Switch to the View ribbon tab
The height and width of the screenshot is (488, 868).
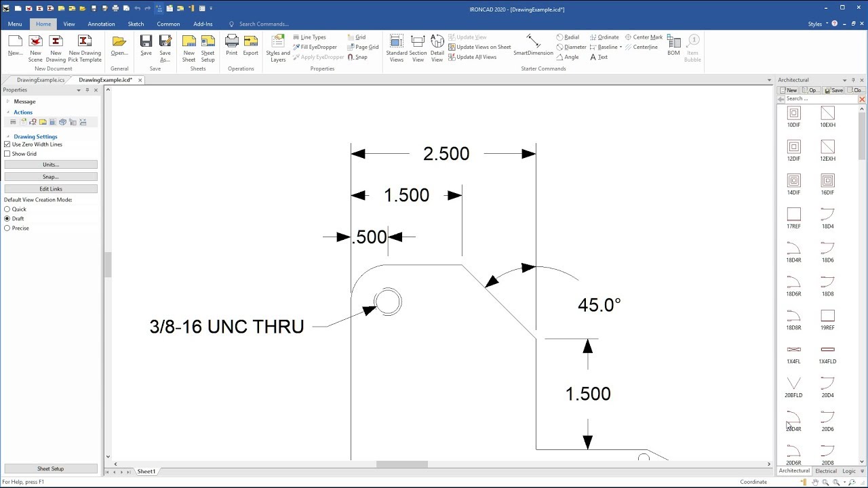[x=69, y=24]
